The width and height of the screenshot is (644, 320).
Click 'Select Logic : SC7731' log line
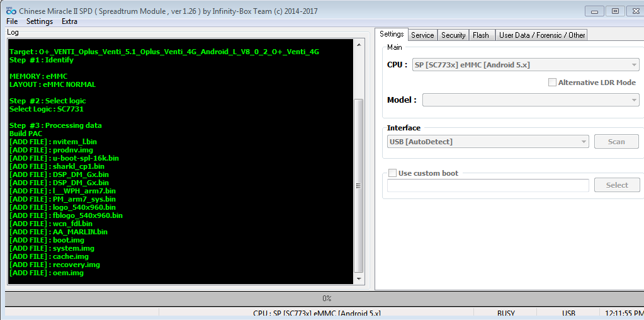tap(47, 109)
